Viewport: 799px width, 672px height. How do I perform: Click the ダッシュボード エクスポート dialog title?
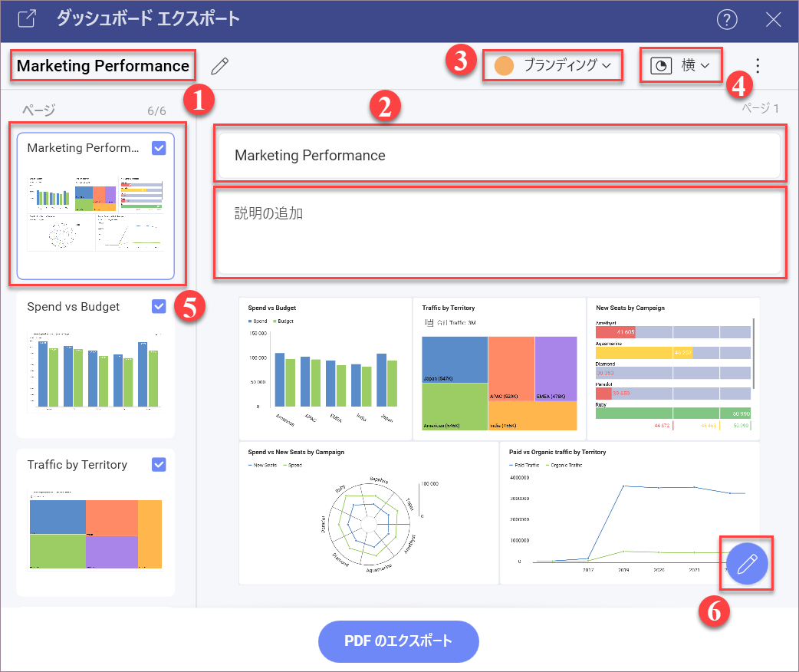tap(148, 19)
